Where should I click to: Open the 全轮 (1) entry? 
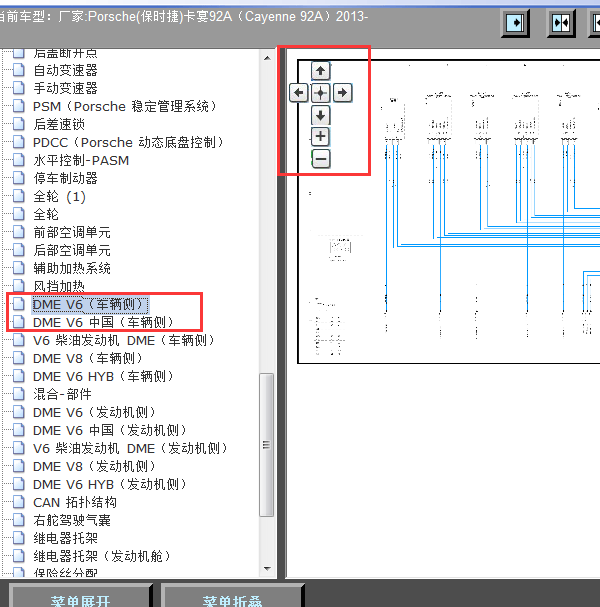(59, 197)
